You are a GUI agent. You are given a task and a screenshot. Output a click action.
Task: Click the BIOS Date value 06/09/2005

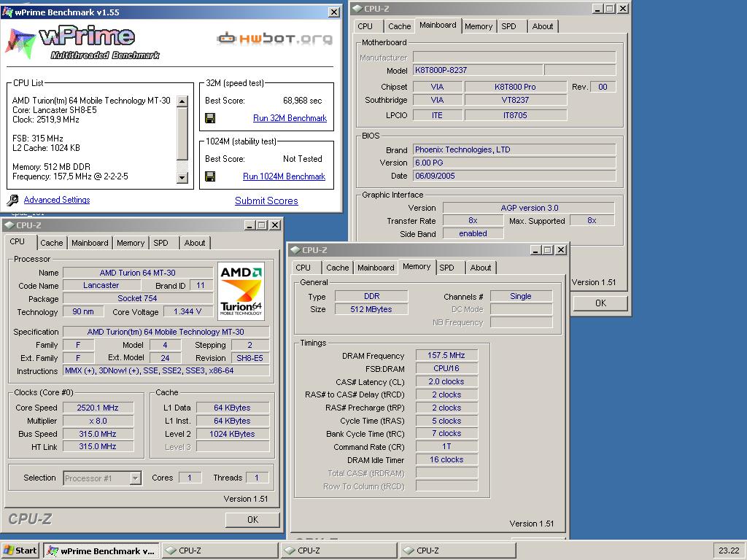(x=514, y=176)
